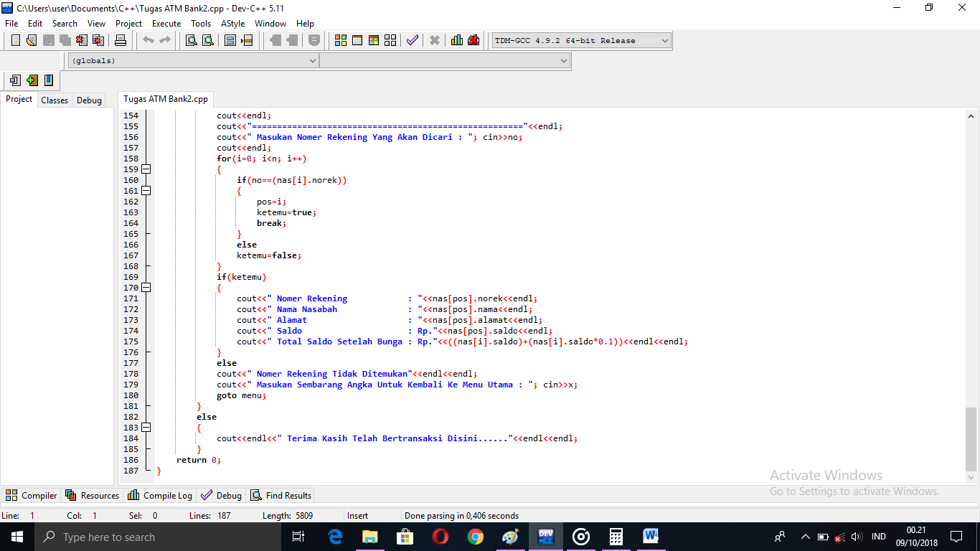Open the Find dialog via the magnifier icon
The height and width of the screenshot is (551, 980).
tap(191, 40)
